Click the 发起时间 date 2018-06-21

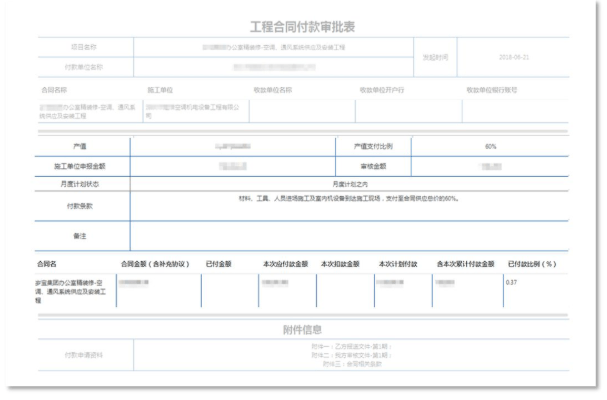pos(514,57)
